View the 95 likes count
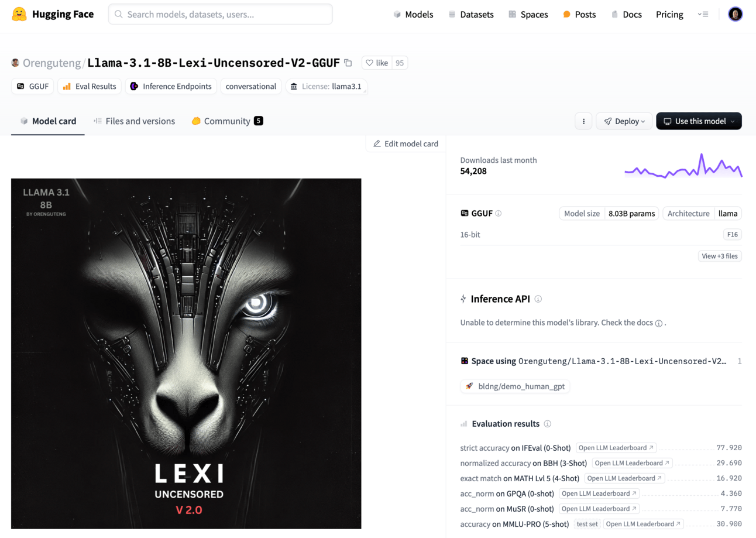The width and height of the screenshot is (756, 538). pyautogui.click(x=400, y=63)
